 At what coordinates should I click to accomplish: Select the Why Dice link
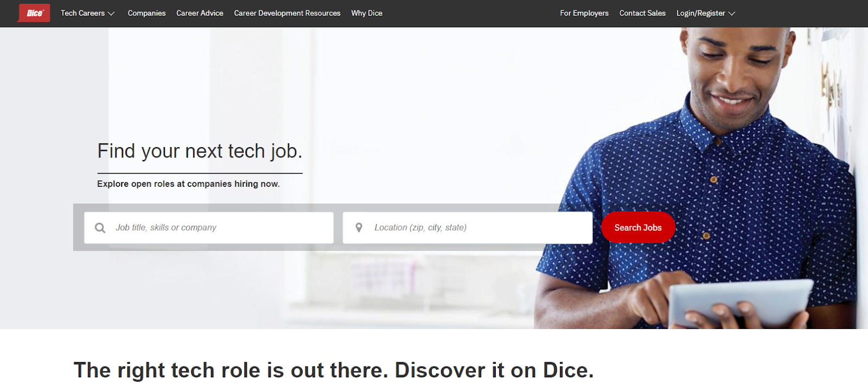click(367, 13)
